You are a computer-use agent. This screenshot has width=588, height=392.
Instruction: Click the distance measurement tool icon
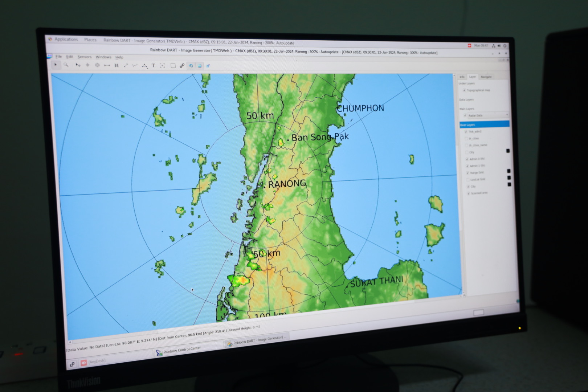coord(107,65)
